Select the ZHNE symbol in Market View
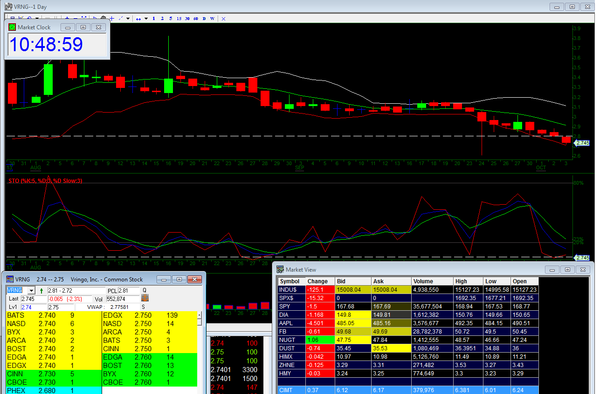 (292, 365)
